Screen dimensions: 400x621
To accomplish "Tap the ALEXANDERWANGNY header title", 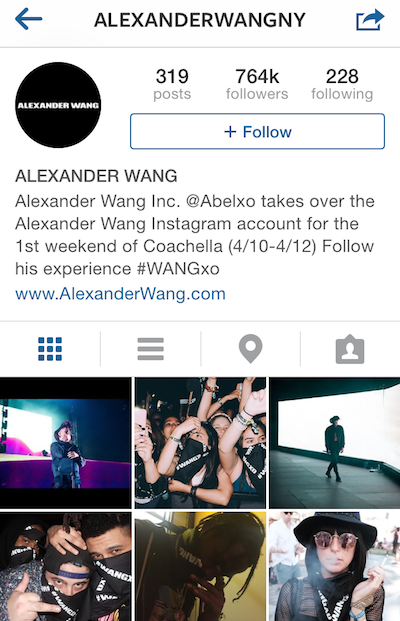I will pos(200,20).
